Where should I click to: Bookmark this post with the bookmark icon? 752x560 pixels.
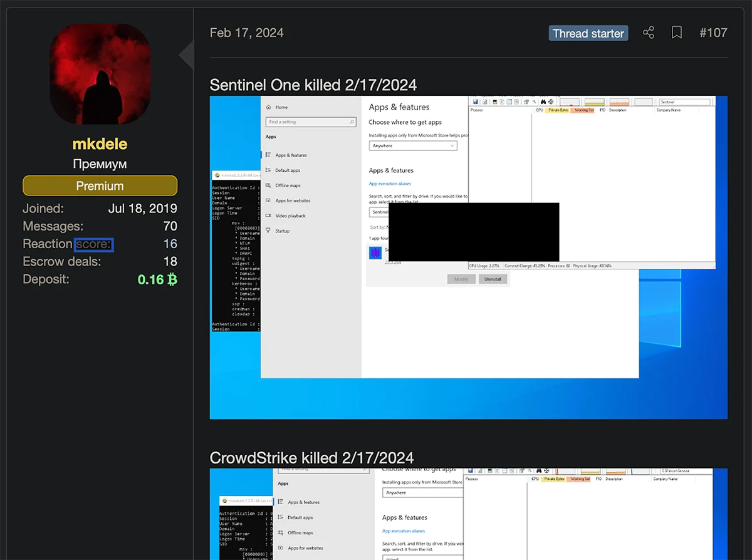pos(677,33)
